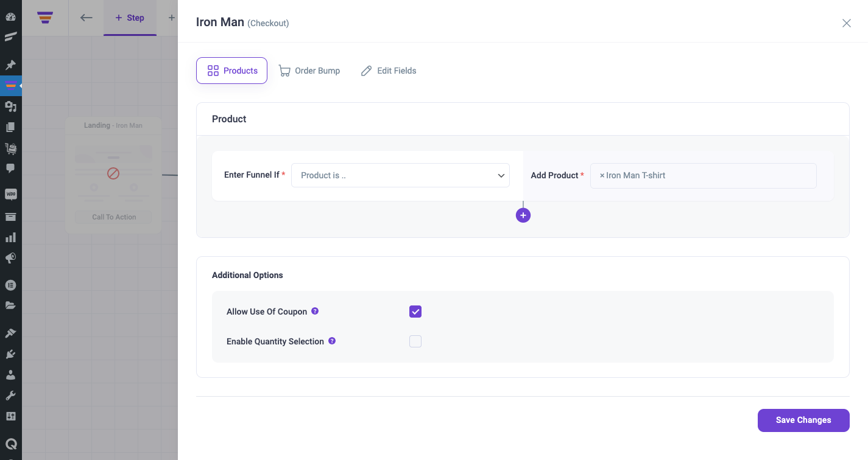Select the active WPFunnels funnel sidebar icon
868x460 pixels.
pyautogui.click(x=10, y=86)
